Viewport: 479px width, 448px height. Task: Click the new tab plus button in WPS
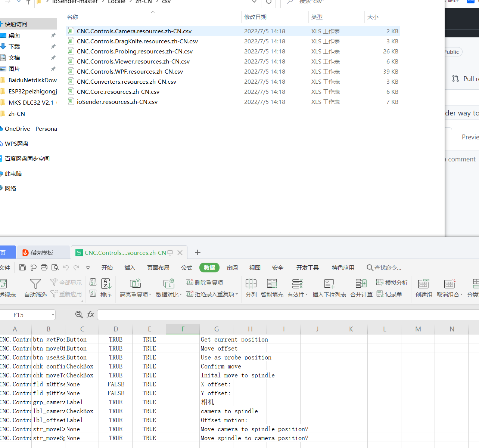tap(197, 253)
